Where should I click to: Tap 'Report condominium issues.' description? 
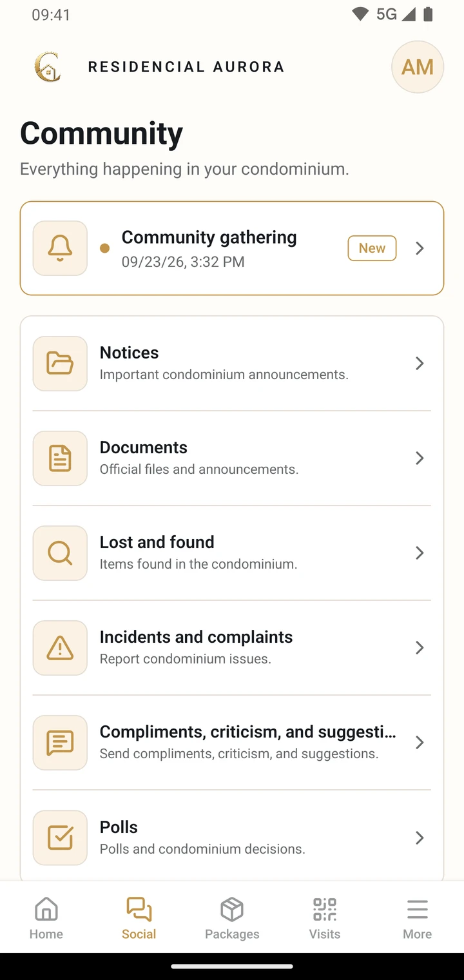click(x=185, y=659)
